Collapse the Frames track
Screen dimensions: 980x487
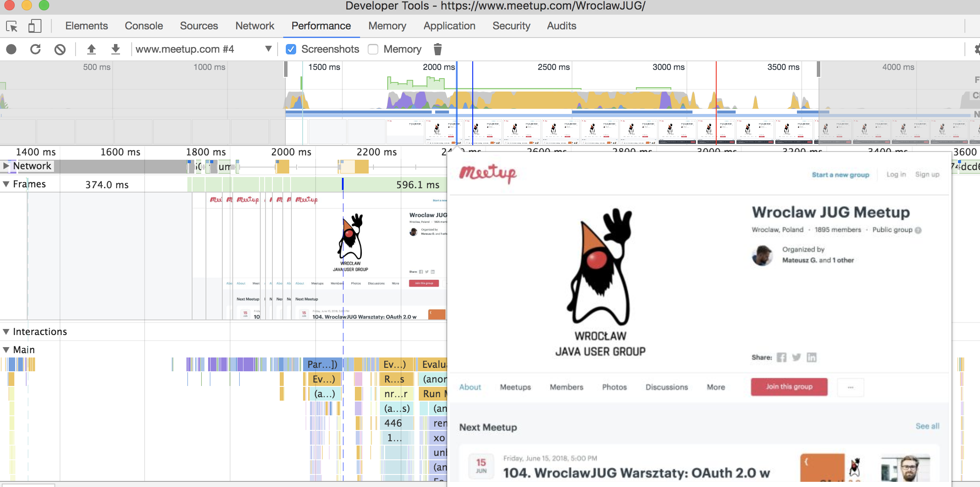pos(6,184)
